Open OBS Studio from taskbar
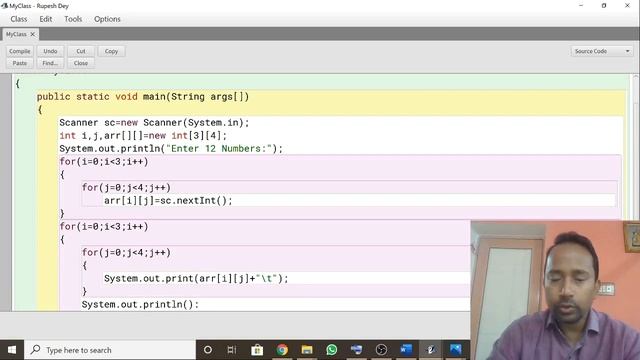Viewport: 640px width, 360px height. click(x=381, y=350)
